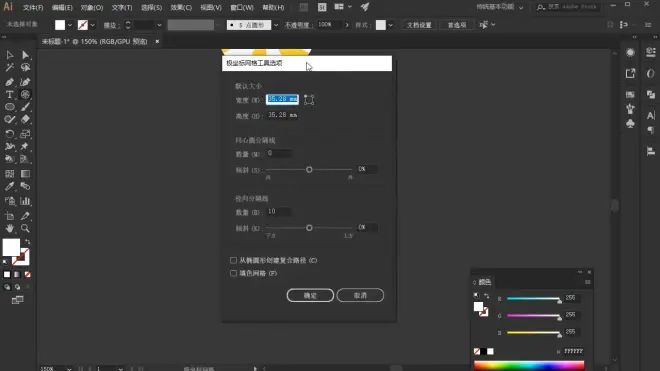The width and height of the screenshot is (660, 371).
Task: Select the Rotate tool
Action: pyautogui.click(x=10, y=134)
